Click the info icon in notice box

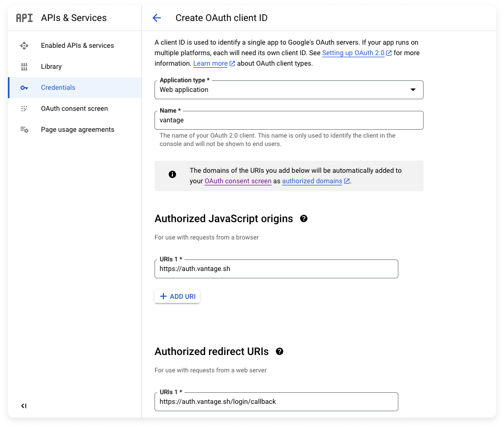[x=172, y=174]
